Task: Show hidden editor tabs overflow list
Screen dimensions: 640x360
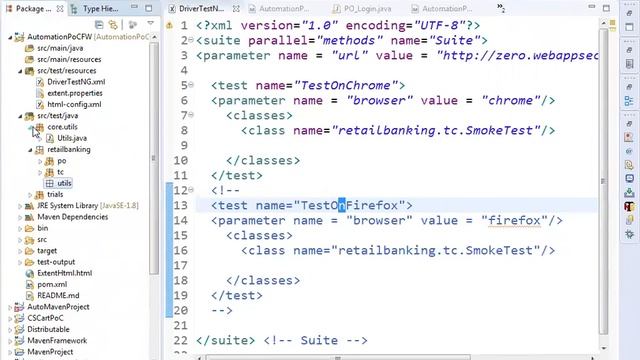Action: (x=500, y=8)
